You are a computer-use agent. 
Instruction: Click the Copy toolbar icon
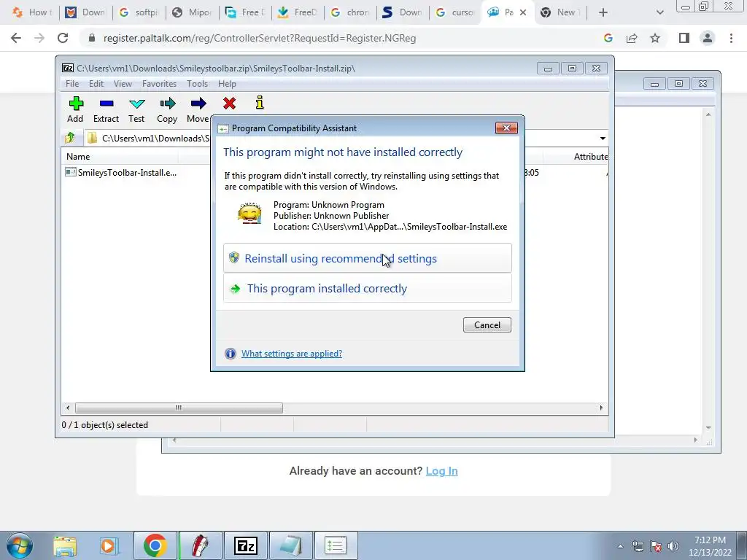tap(167, 109)
